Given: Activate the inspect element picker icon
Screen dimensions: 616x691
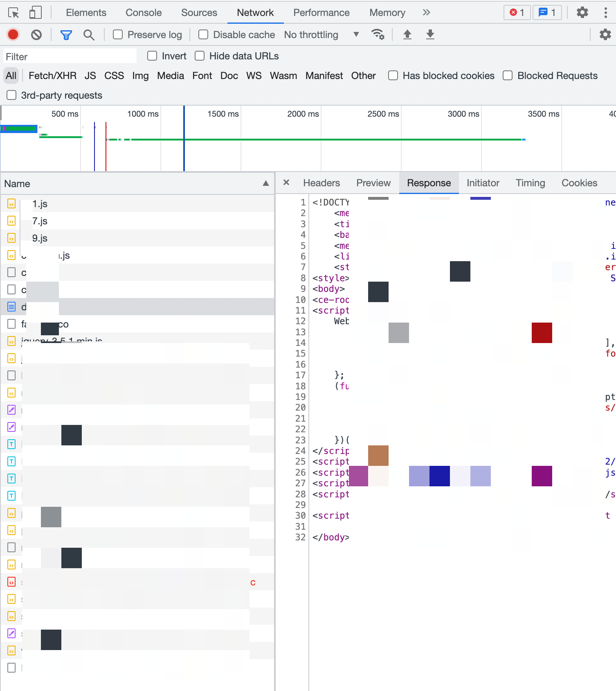Looking at the screenshot, I should point(13,13).
